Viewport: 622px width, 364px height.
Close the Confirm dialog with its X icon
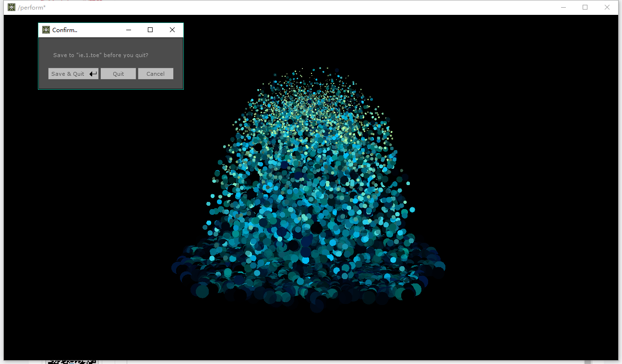172,29
